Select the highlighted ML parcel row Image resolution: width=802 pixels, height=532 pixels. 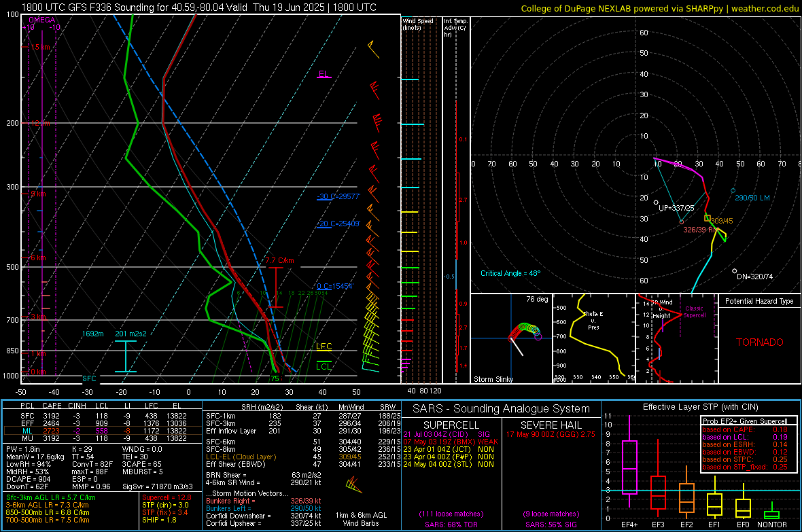click(103, 431)
